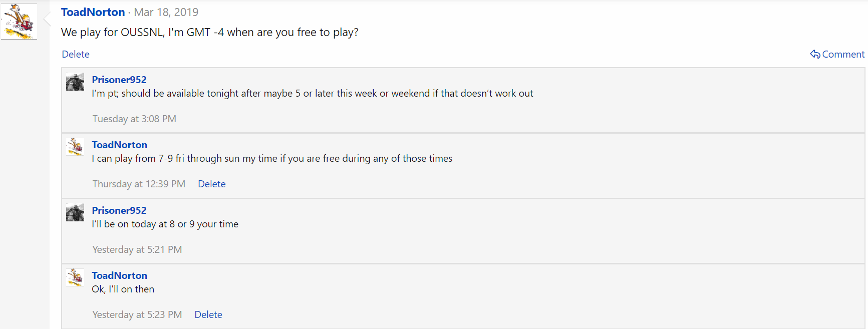Click the "We play for OUSSNL" post text
The width and height of the screenshot is (868, 329).
209,32
